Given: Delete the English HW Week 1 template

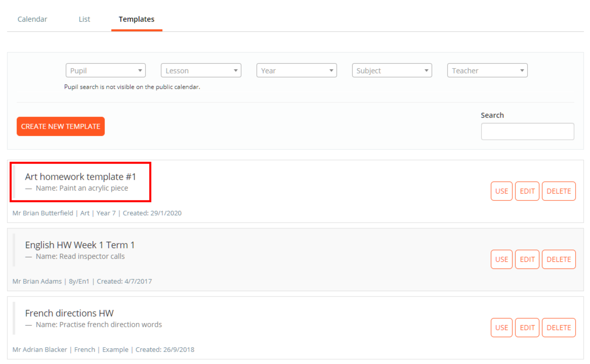Looking at the screenshot, I should click(x=559, y=260).
